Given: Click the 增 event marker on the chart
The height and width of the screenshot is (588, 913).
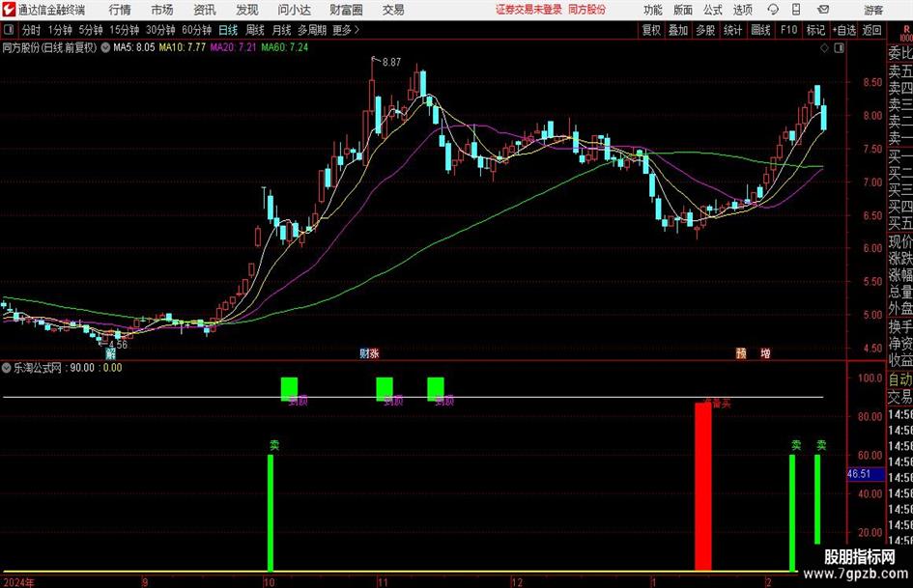Looking at the screenshot, I should tap(765, 353).
